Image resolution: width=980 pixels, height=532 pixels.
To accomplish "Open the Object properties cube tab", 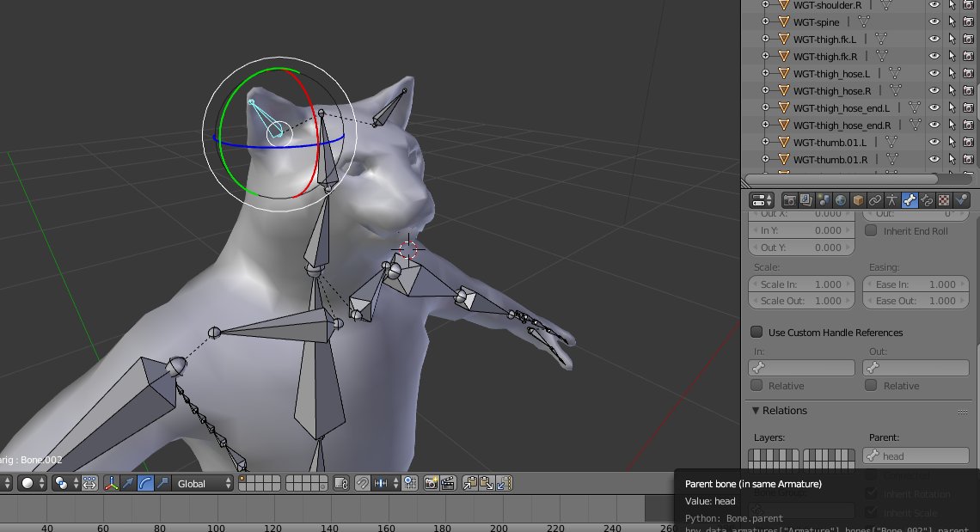I will point(858,200).
